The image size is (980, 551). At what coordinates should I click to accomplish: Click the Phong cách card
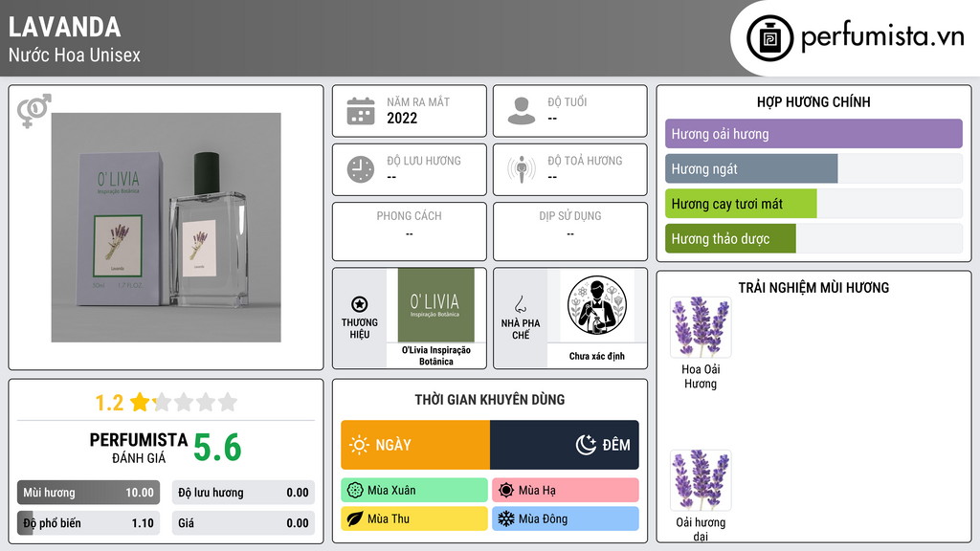click(x=410, y=231)
